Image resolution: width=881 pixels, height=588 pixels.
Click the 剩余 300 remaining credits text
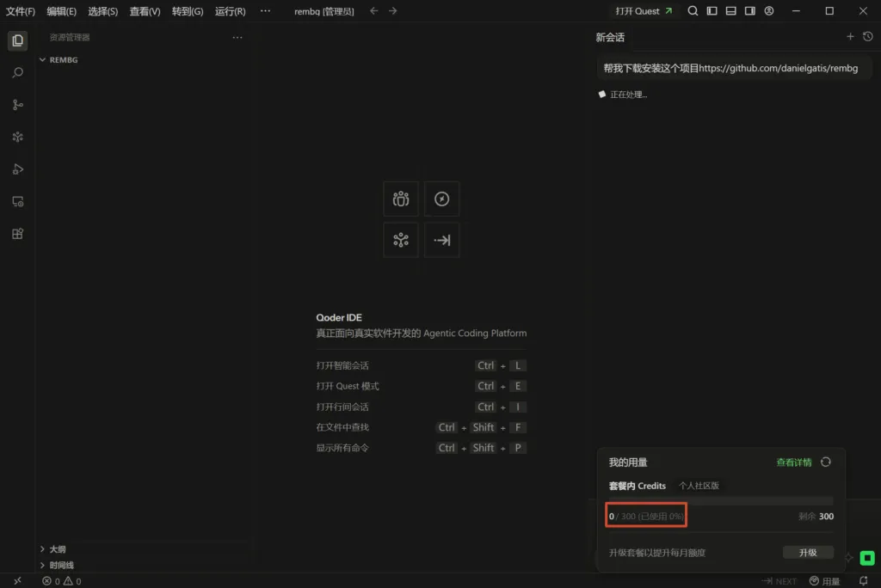(816, 516)
